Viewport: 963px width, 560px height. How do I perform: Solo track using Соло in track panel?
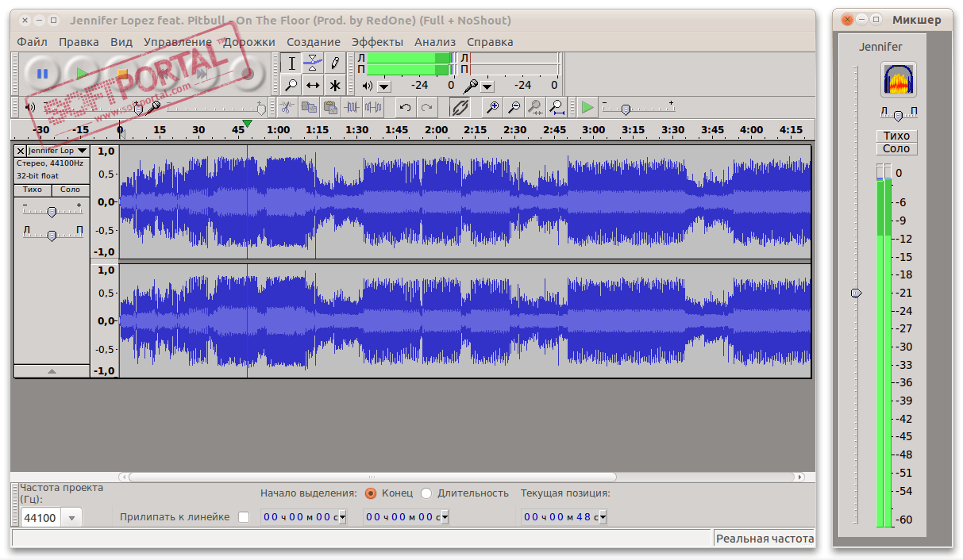(x=71, y=190)
